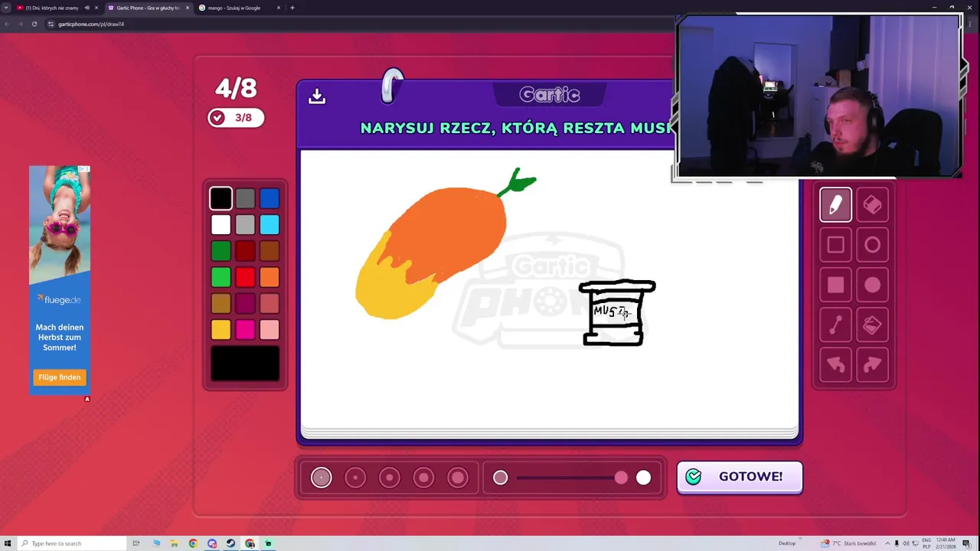The image size is (980, 551).
Task: Select the largest brush size
Action: click(458, 478)
